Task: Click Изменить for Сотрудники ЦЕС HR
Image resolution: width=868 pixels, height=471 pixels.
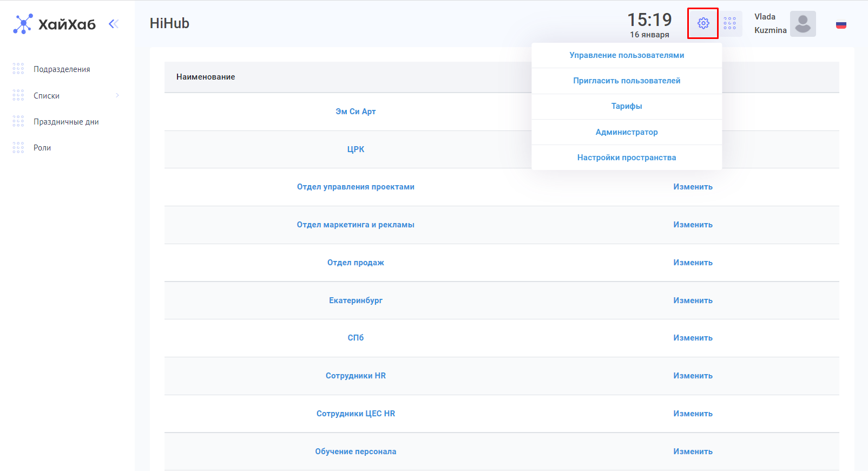Action: click(x=693, y=414)
